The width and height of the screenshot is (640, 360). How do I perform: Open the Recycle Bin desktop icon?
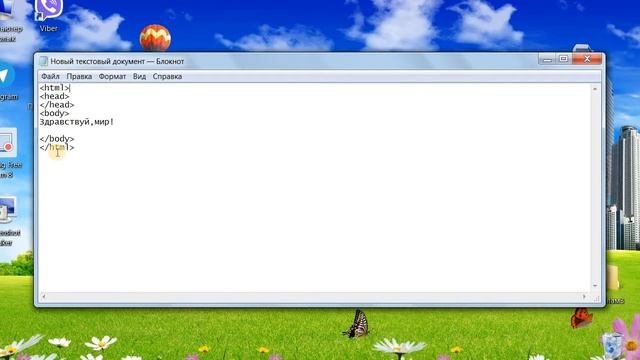[611, 345]
